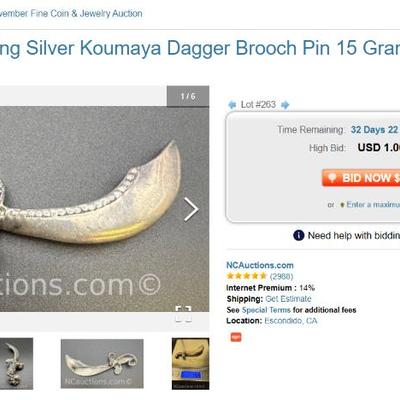The height and width of the screenshot is (400, 400).
Task: Open the NCAuctions.com seller link
Action: click(260, 265)
